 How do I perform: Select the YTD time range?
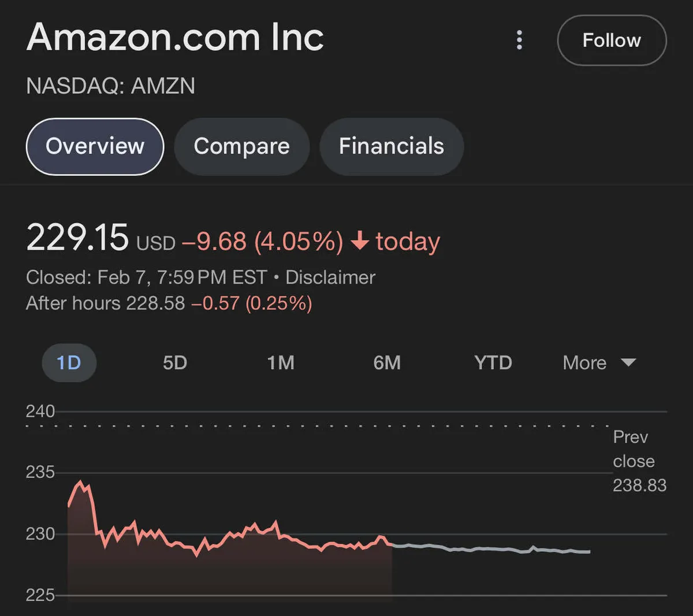pyautogui.click(x=493, y=363)
